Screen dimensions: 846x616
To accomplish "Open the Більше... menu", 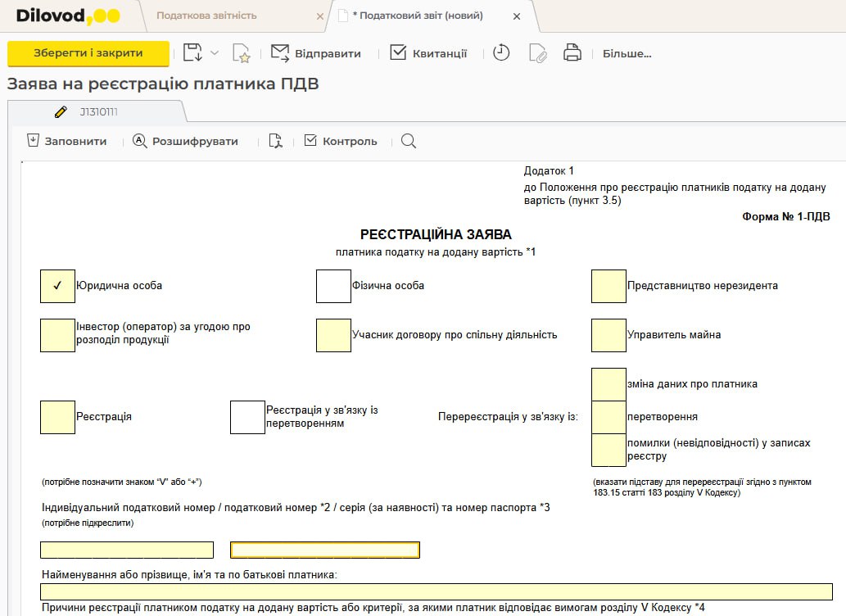I will coord(627,54).
